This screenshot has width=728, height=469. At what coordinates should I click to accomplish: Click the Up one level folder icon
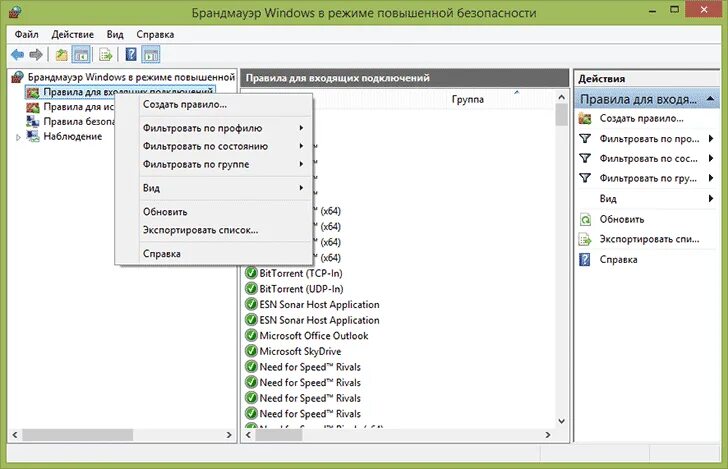coord(61,55)
